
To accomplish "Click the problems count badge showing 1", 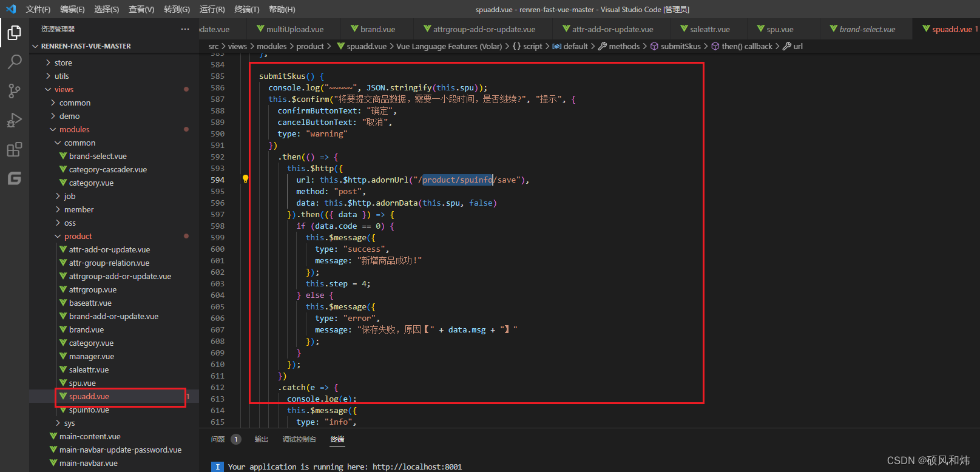I will point(236,439).
